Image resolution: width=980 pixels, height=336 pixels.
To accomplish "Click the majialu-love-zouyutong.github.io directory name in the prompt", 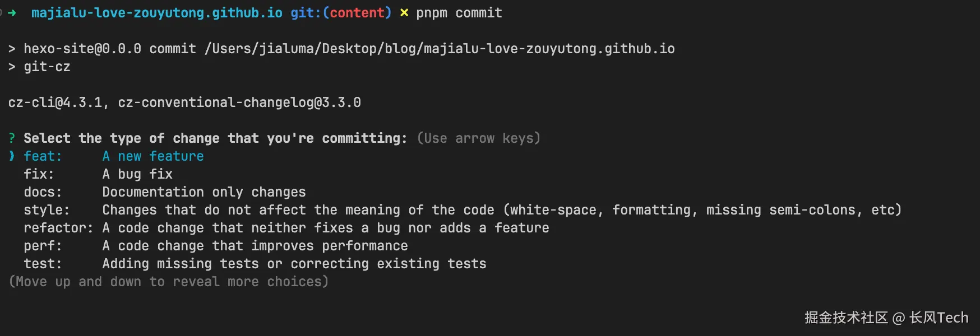I will pos(157,13).
